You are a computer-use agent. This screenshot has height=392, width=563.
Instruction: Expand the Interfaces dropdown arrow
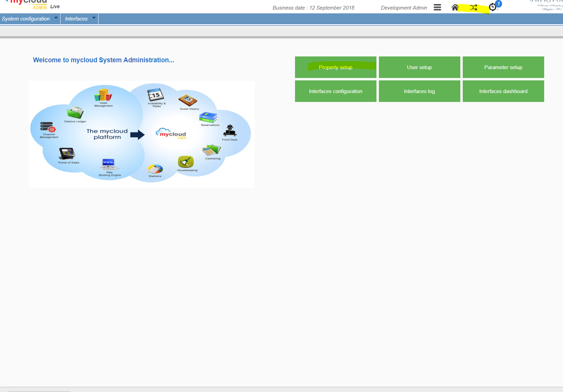[94, 18]
